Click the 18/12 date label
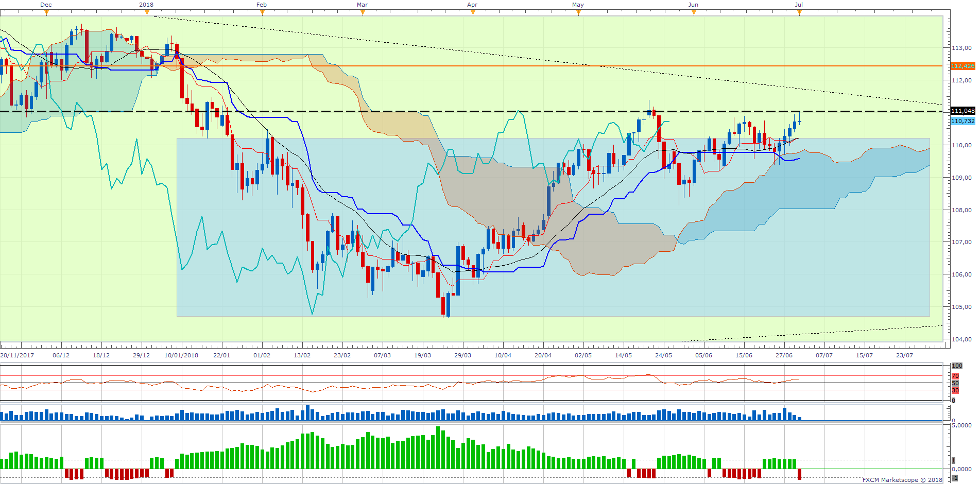980x484 pixels. (101, 355)
